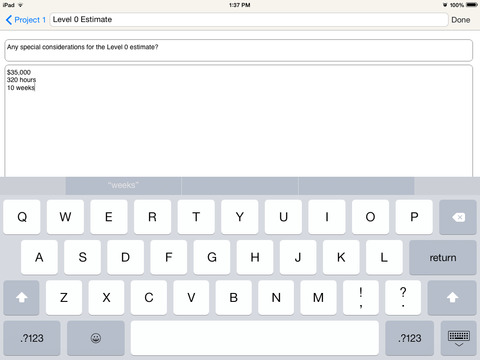The width and height of the screenshot is (480, 360).
Task: Tap the Q key
Action: click(22, 217)
